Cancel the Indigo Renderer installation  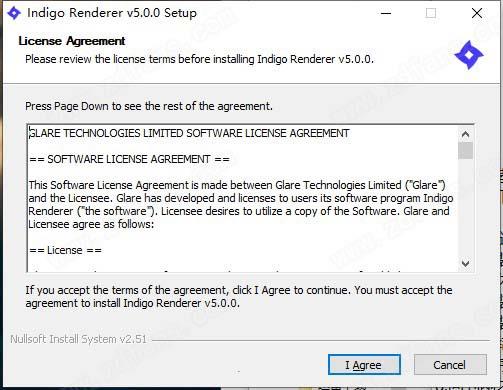coord(450,365)
